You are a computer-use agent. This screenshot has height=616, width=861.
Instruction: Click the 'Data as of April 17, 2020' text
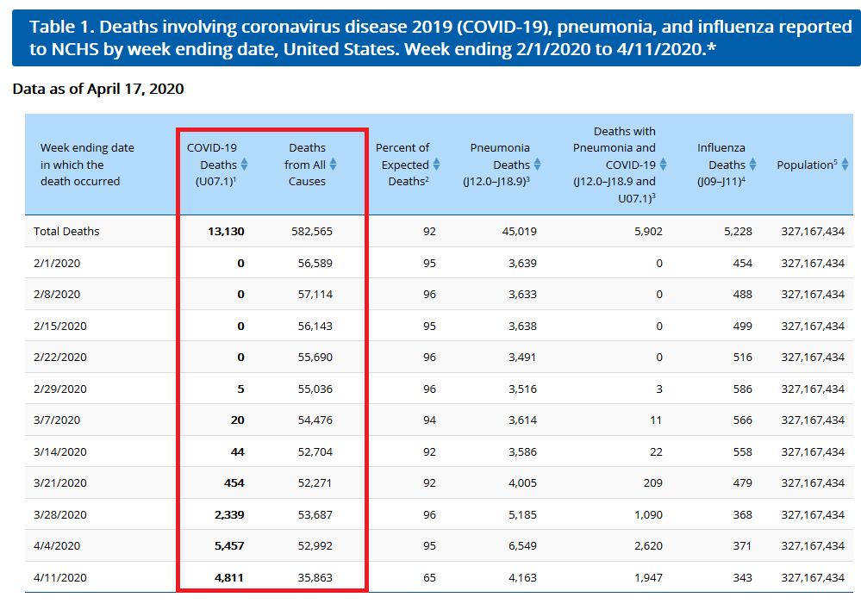tap(97, 89)
